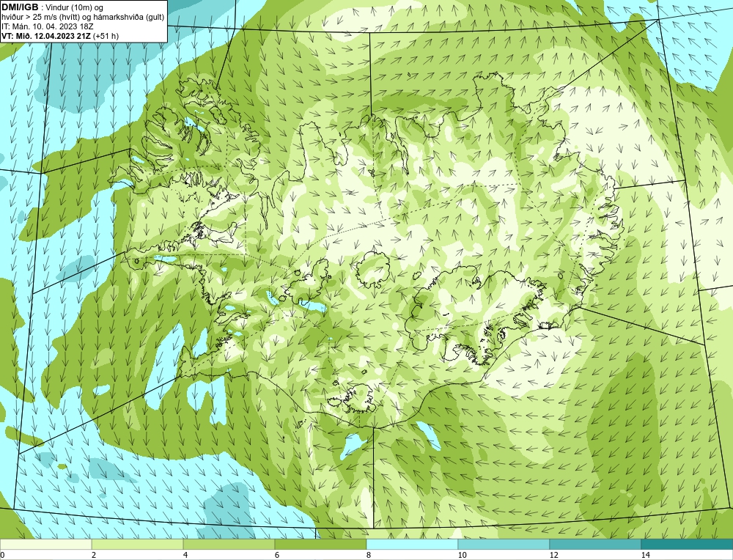Click the 8–10 m/s light cyan legend swatch
Viewport: 733px width, 560px height.
[x=412, y=544]
